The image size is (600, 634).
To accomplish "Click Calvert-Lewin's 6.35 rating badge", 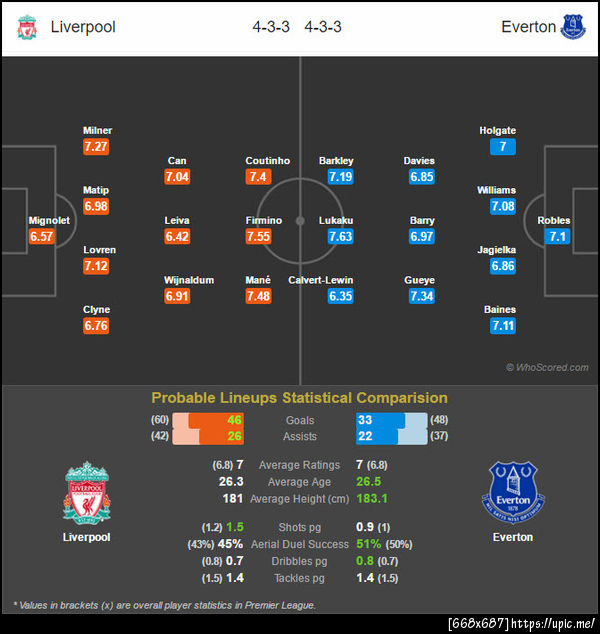I will (x=340, y=297).
